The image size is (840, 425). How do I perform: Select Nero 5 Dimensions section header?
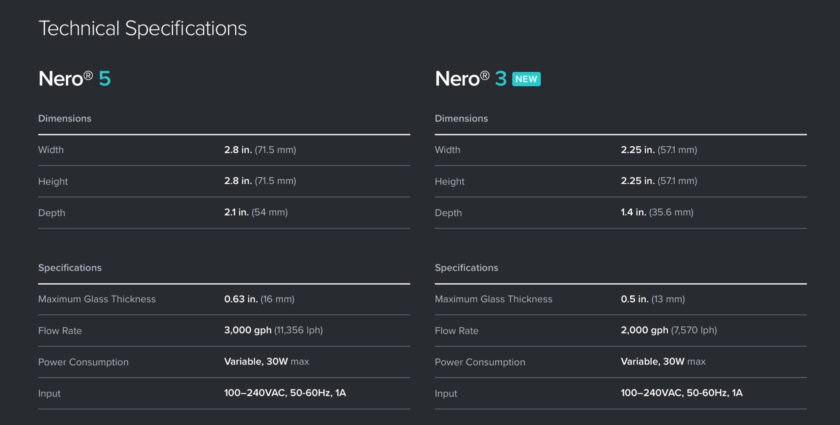pos(65,118)
